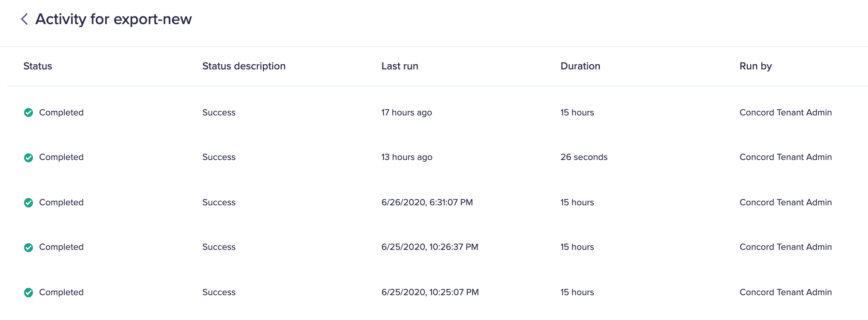
Task: Click the green Completed status icon on first row
Action: point(29,113)
